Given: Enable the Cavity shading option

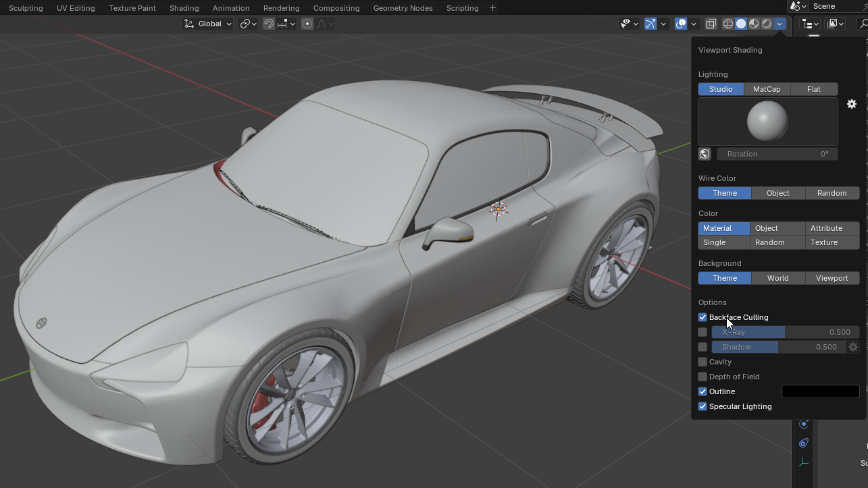Looking at the screenshot, I should point(703,362).
